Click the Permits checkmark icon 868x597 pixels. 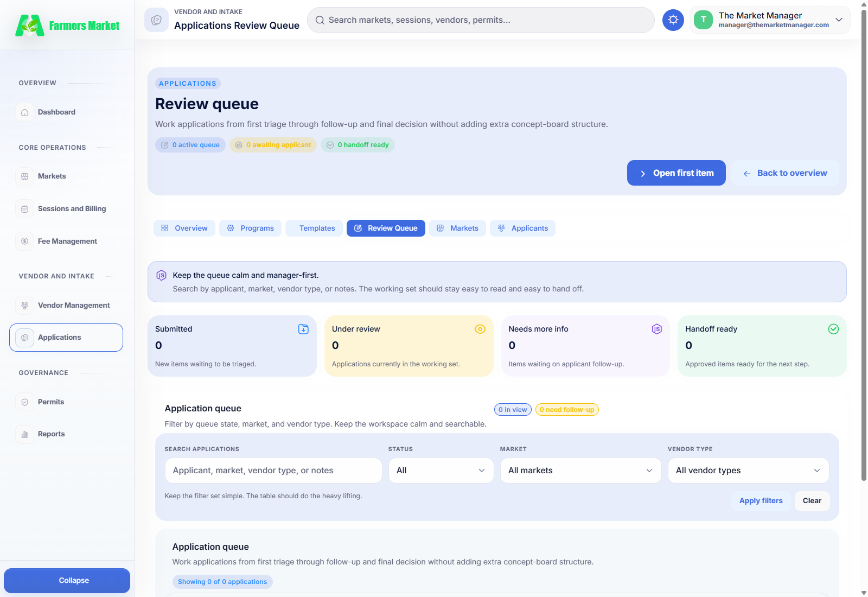coord(24,402)
